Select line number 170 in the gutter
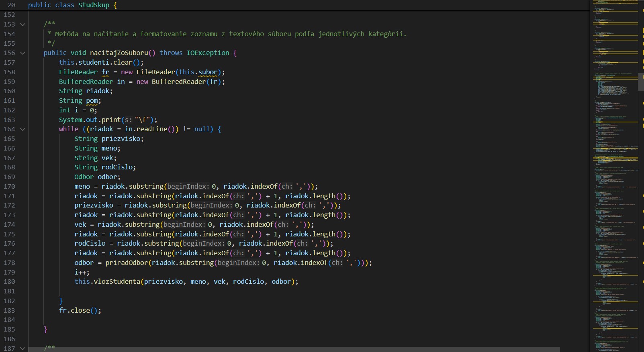This screenshot has height=352, width=644. point(9,187)
